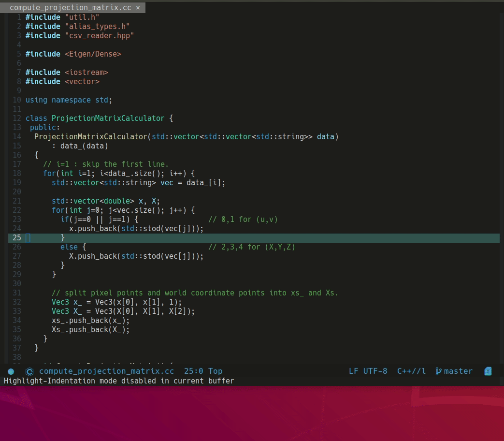The height and width of the screenshot is (441, 504).
Task: Click the <Eigen/Dense> include
Action: tap(93, 54)
